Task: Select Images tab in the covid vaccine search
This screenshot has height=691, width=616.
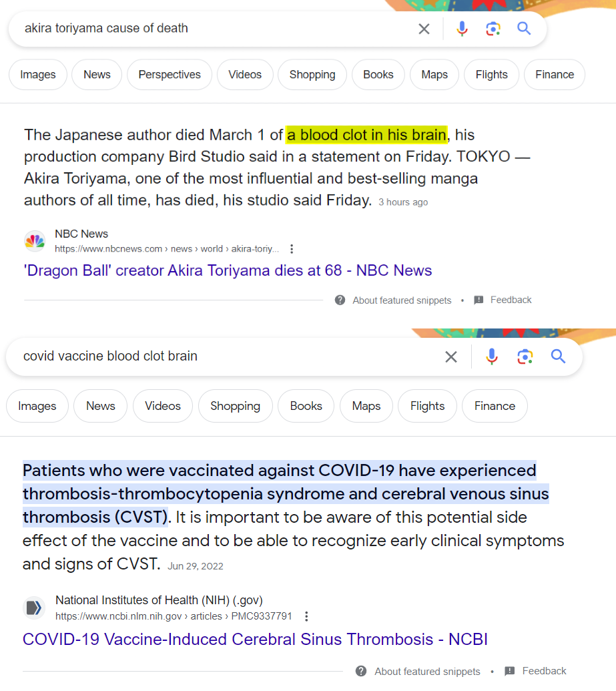Action: tap(37, 406)
